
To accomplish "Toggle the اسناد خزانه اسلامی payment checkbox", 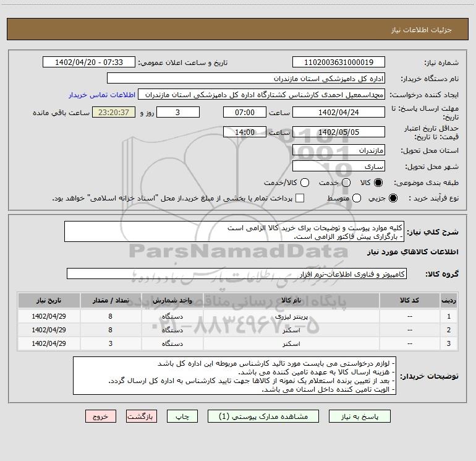I will pos(300,198).
